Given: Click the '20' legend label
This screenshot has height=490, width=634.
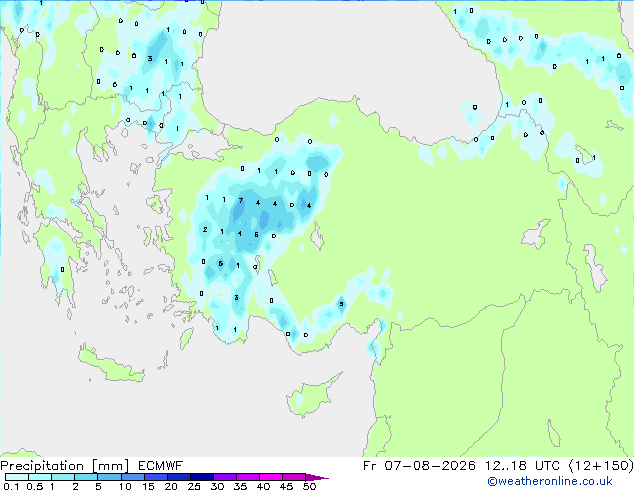Looking at the screenshot, I should tap(171, 486).
